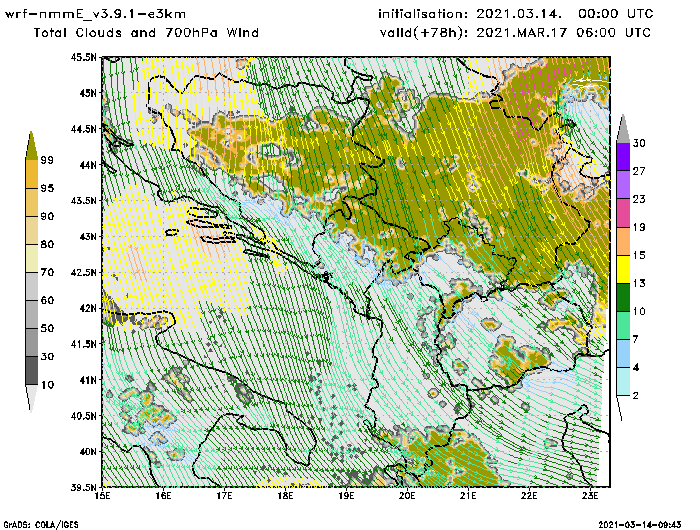Click the light purple 23-27 wind legend swatch
The width and height of the screenshot is (700, 530).
click(x=623, y=185)
